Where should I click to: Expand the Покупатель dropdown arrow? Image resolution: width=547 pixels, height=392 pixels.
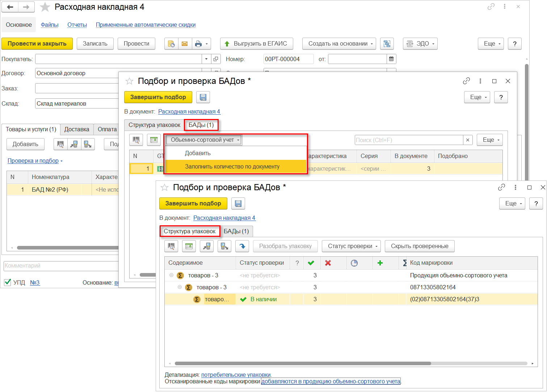coord(206,59)
